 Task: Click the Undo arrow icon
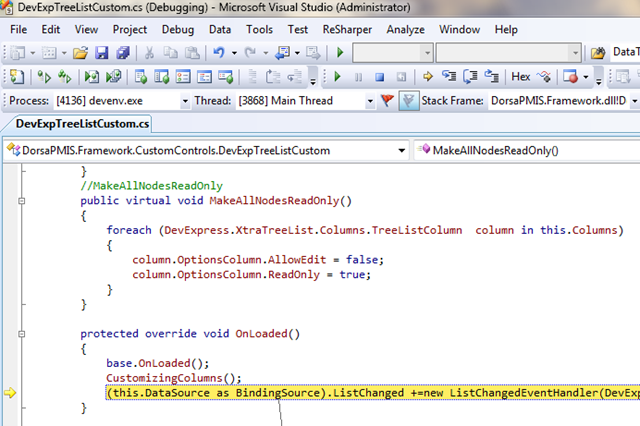(219, 53)
